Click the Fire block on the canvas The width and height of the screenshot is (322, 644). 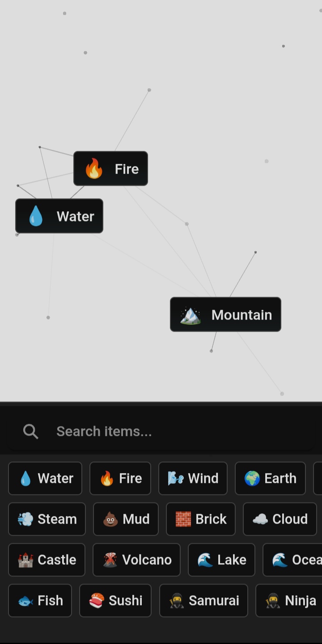[110, 169]
